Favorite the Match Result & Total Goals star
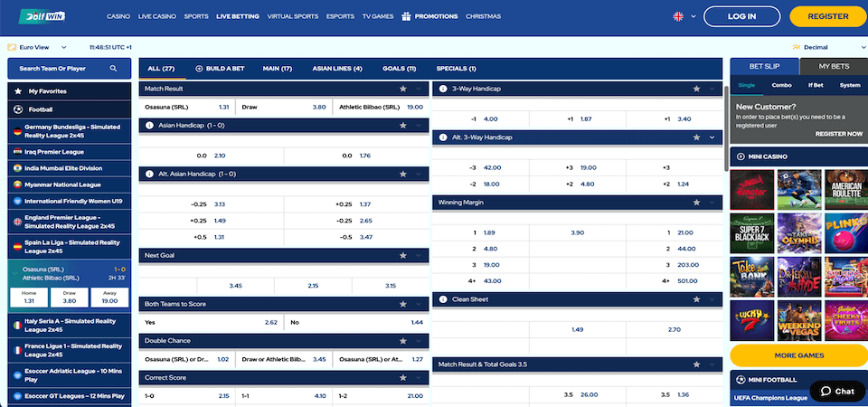Viewport: 868px width, 407px height. tap(696, 364)
